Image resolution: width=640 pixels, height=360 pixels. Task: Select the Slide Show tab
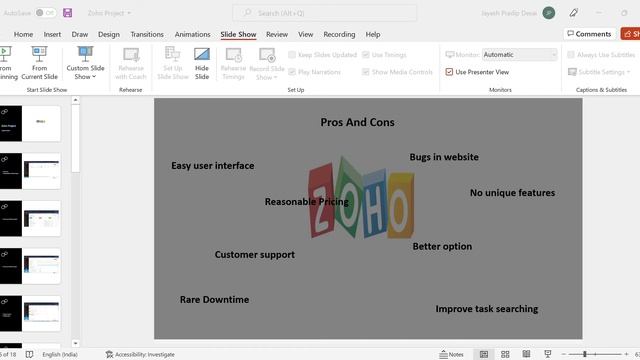(x=238, y=34)
